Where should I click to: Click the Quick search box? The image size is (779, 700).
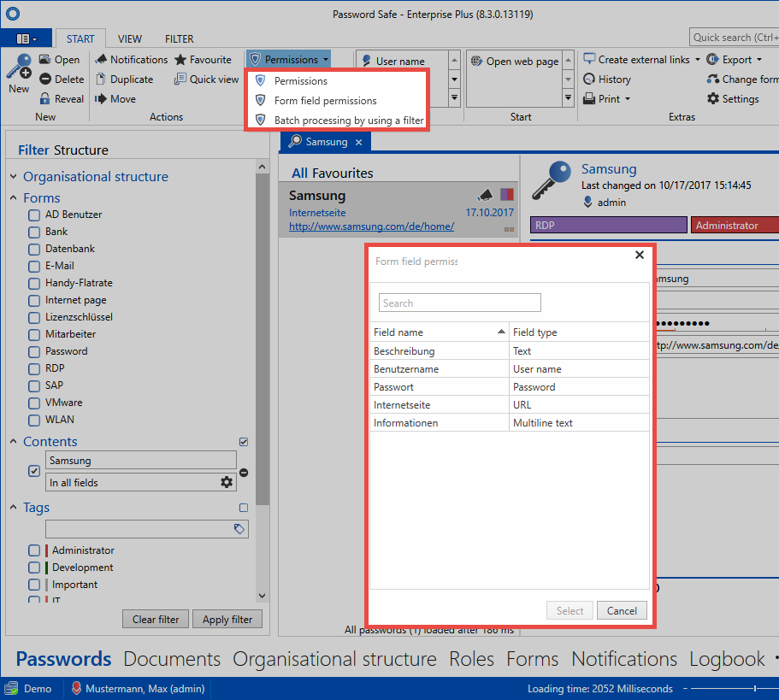(734, 38)
